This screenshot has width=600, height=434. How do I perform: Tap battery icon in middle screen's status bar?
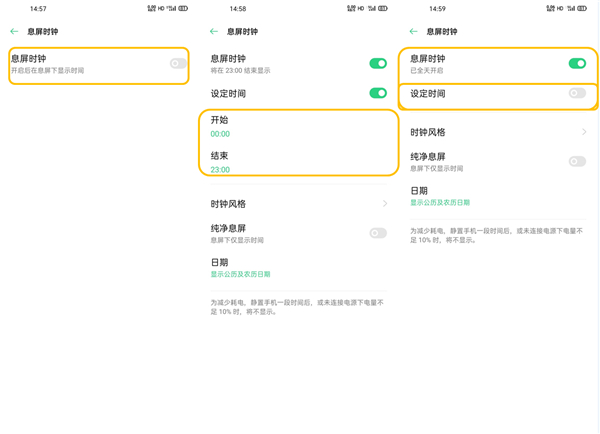(383, 9)
